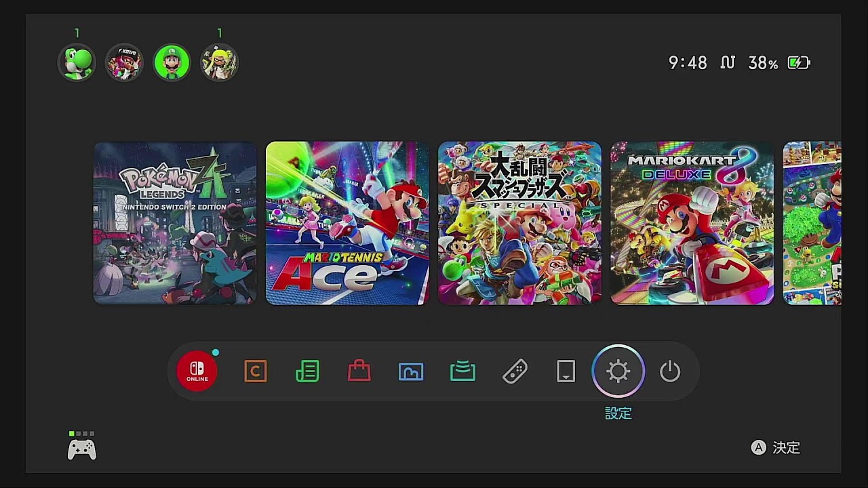Open the orange GameChat C icon
Image resolution: width=868 pixels, height=488 pixels.
(x=256, y=371)
